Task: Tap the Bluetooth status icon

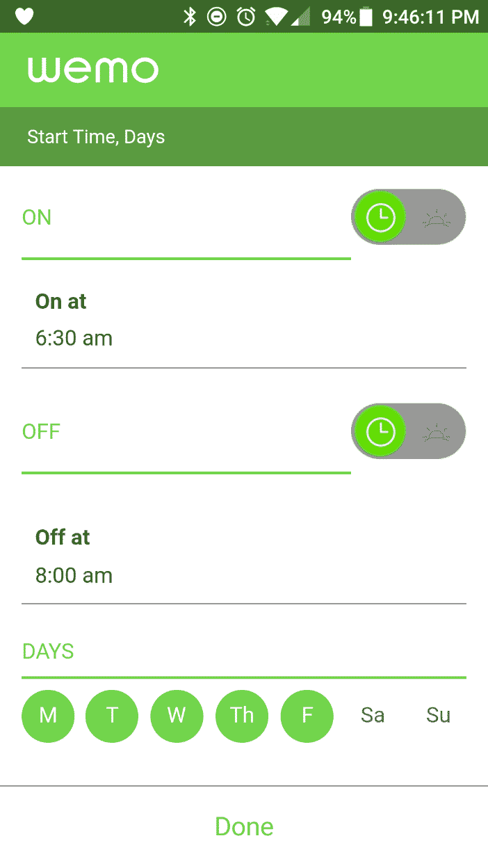Action: pyautogui.click(x=189, y=17)
